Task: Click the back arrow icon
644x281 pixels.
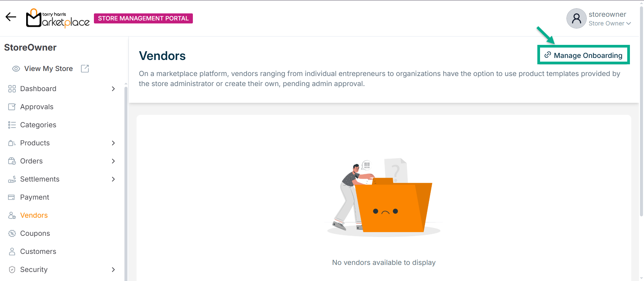Action: pyautogui.click(x=11, y=17)
